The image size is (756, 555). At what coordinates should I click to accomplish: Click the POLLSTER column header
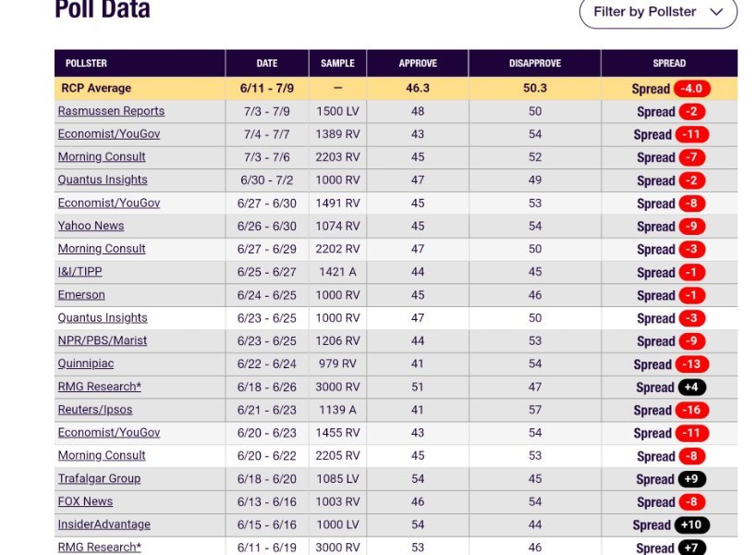click(x=86, y=63)
